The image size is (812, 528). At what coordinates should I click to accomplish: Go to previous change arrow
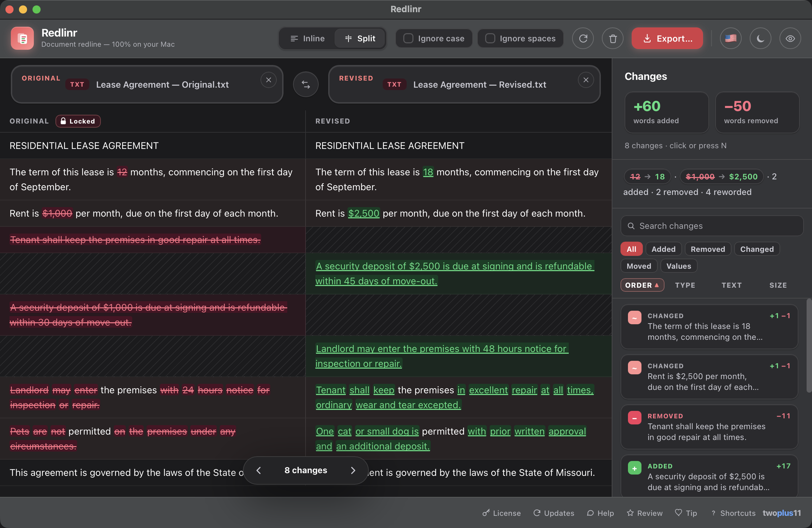pyautogui.click(x=258, y=470)
